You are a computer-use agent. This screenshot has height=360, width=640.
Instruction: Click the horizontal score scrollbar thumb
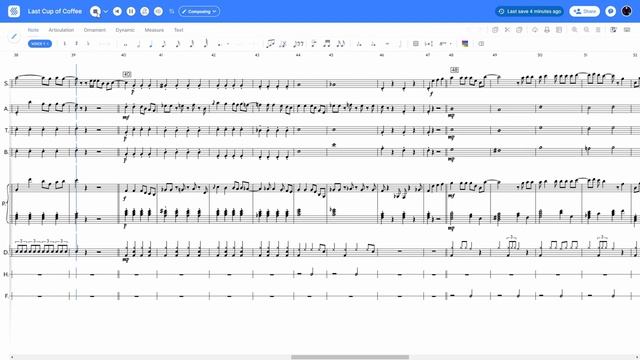(x=350, y=357)
